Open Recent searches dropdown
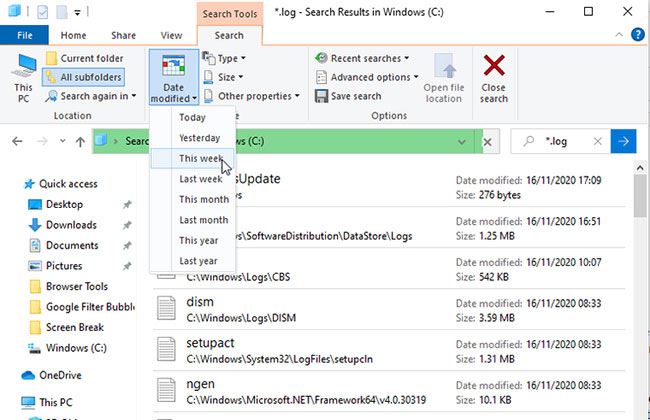Viewport: 650px width, 420px height. tap(362, 58)
